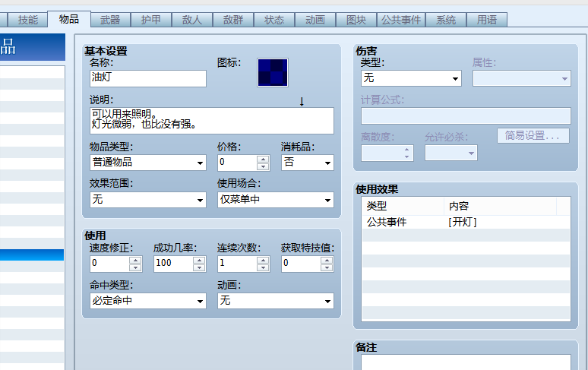Screen dimensions: 588x370
Task: Increase 获取特技值 with the up arrow
Action: tap(327, 260)
